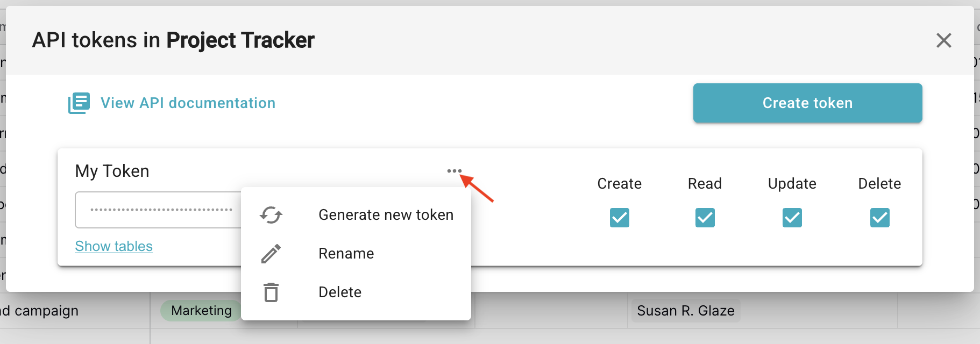
Task: Expand the Show tables link
Action: (x=113, y=246)
